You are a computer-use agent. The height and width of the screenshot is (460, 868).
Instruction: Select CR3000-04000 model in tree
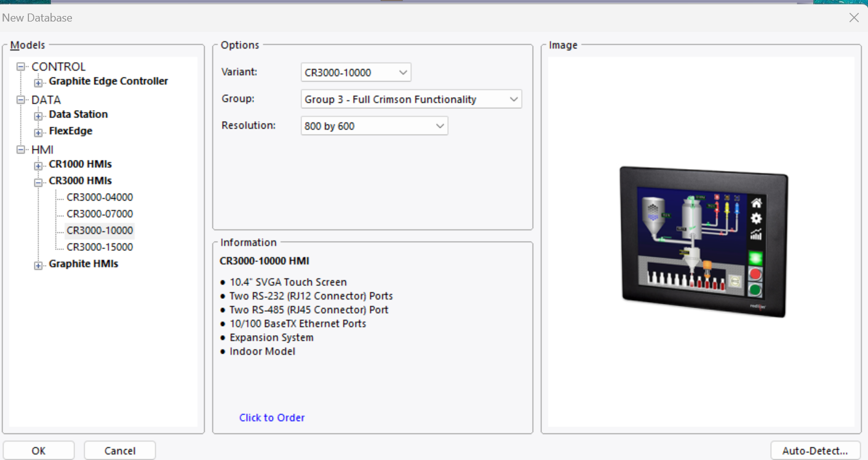coord(100,197)
